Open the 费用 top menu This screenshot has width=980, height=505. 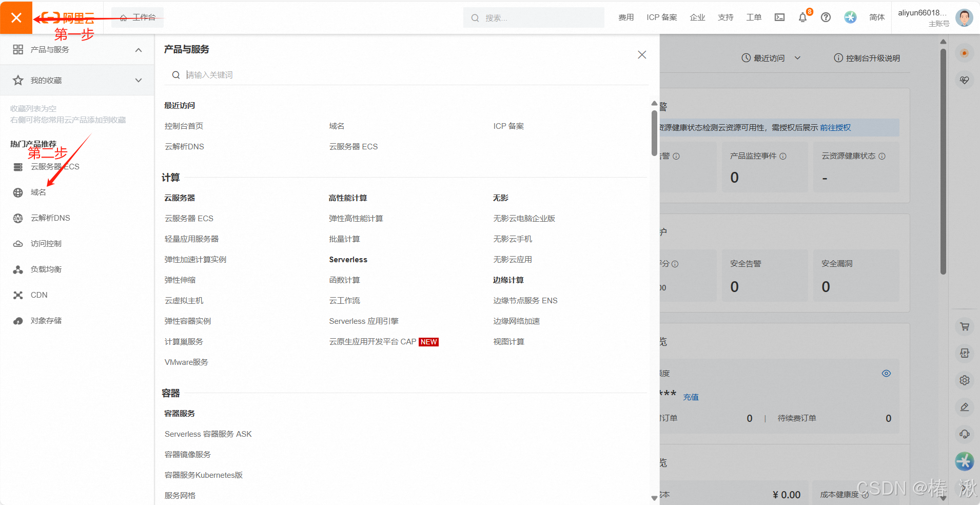626,17
